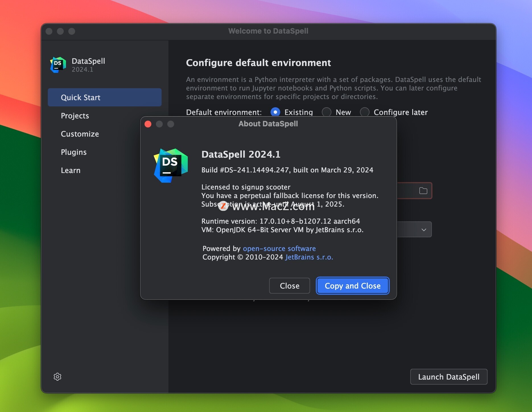Click Close in the About dialog
Viewport: 532px width, 412px height.
coord(289,286)
